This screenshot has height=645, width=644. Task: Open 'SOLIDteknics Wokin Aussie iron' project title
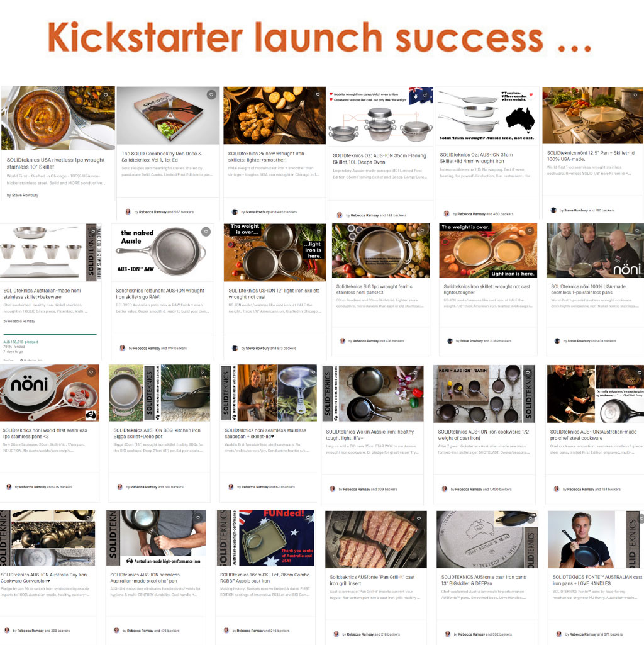(x=370, y=435)
